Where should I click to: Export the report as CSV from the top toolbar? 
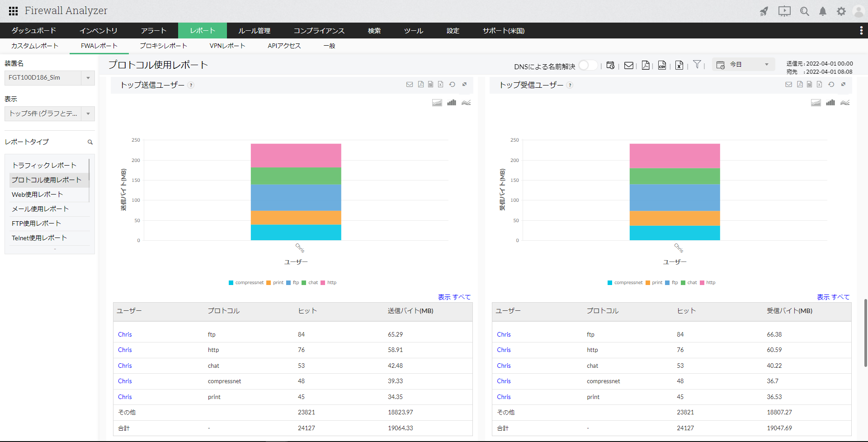pos(662,66)
